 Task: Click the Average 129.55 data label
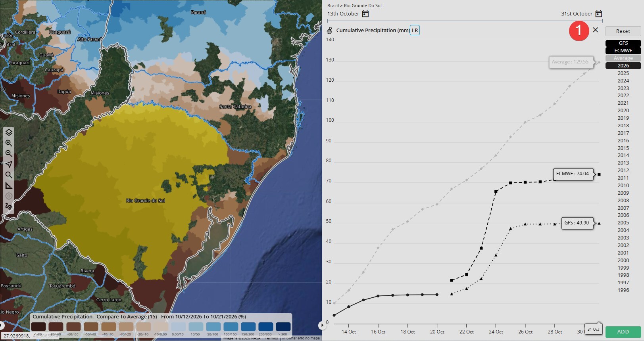click(x=571, y=62)
